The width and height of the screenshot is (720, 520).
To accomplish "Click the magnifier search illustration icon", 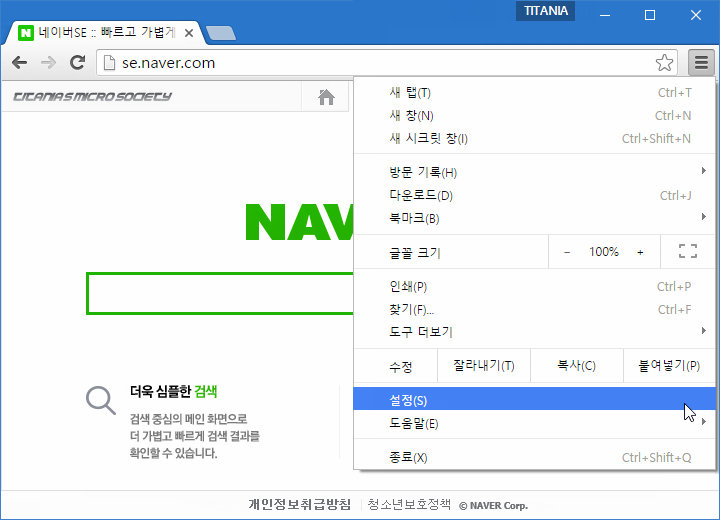I will coord(101,401).
